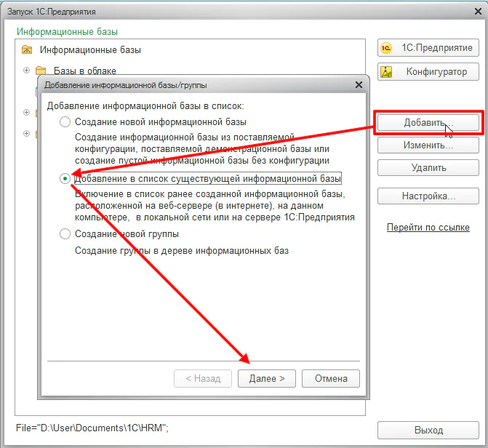
Task: Click the Конфигуратор button icon
Action: pyautogui.click(x=388, y=72)
